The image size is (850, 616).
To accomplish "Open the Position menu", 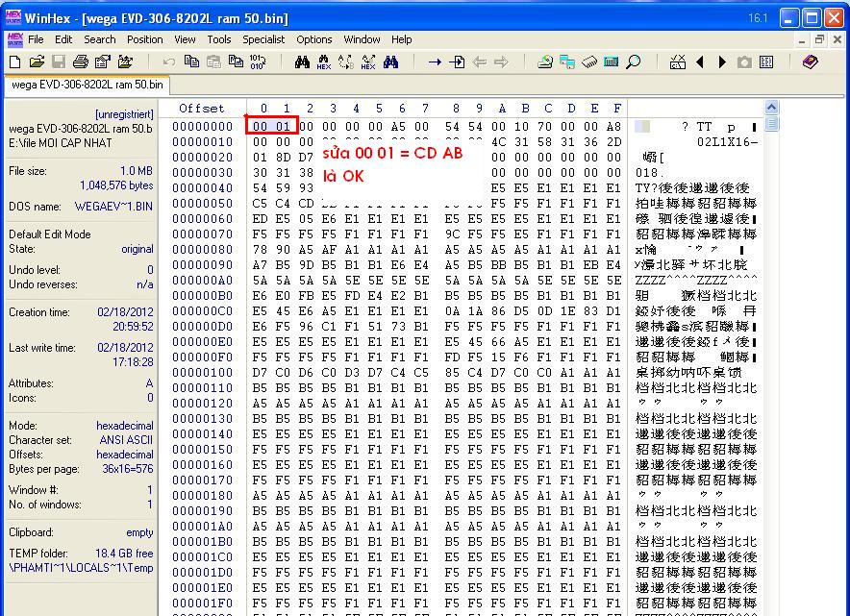I will pos(145,39).
